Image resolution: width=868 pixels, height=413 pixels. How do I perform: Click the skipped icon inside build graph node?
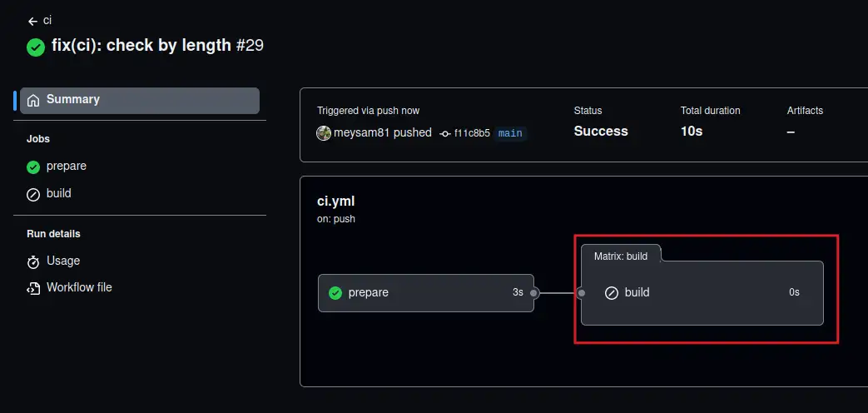coord(612,293)
